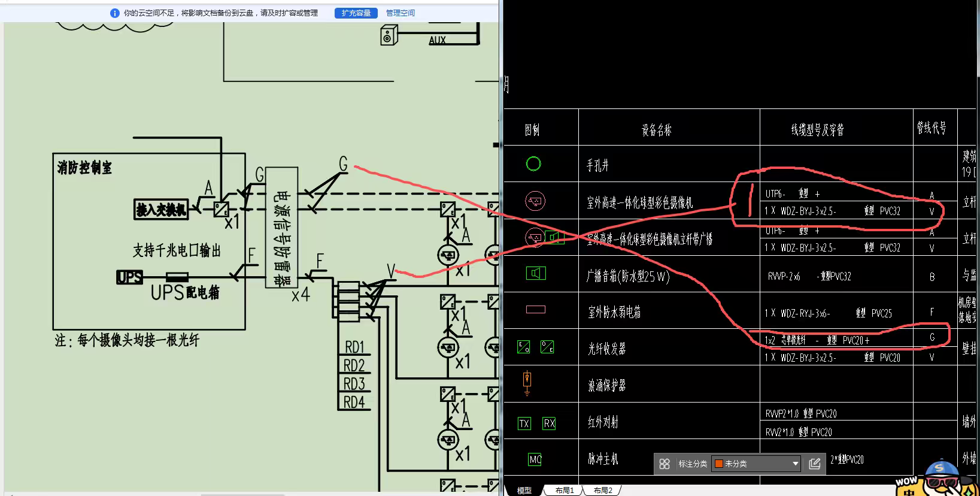Screen dimensions: 980x496
Task: Click the MC pulse host legend symbol
Action: 535,459
